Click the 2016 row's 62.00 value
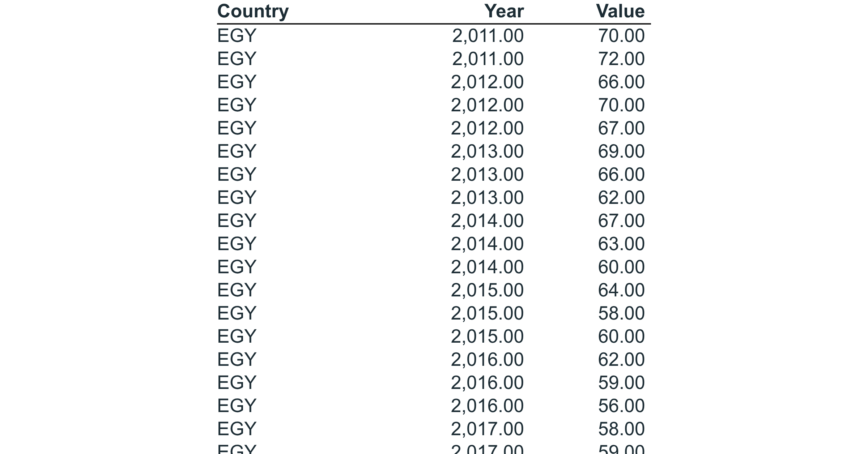The height and width of the screenshot is (454, 868). click(621, 359)
